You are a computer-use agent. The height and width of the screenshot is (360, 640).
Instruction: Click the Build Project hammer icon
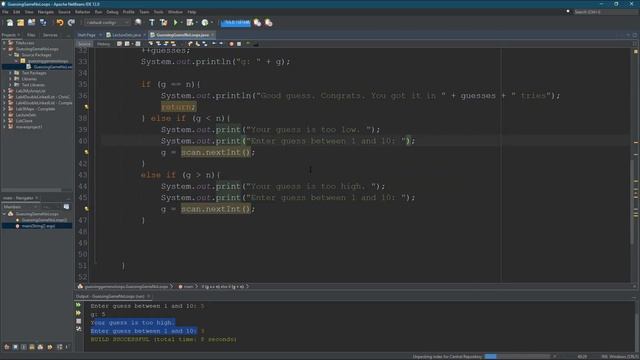pos(152,22)
